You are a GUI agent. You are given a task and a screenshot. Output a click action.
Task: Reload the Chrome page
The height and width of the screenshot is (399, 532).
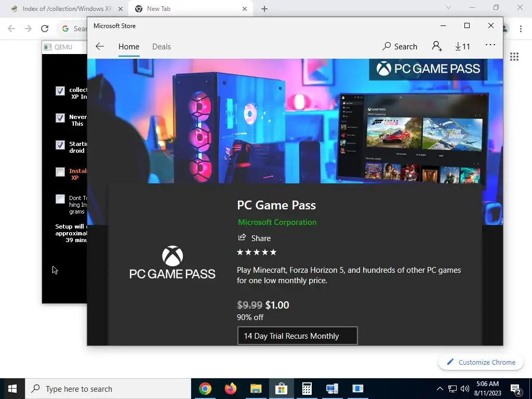pyautogui.click(x=45, y=29)
